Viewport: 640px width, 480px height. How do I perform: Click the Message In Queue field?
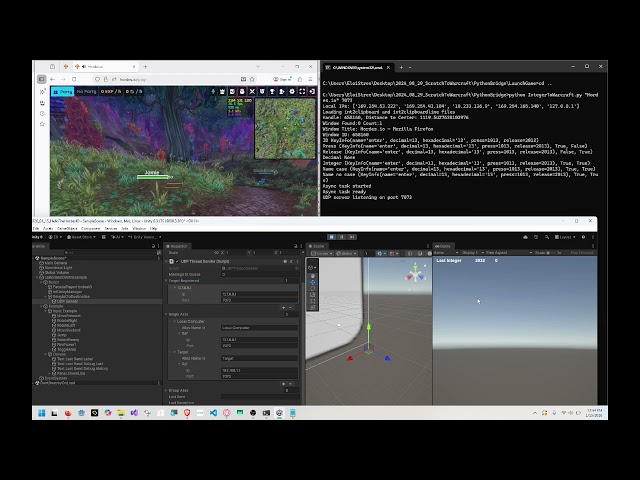(260, 274)
